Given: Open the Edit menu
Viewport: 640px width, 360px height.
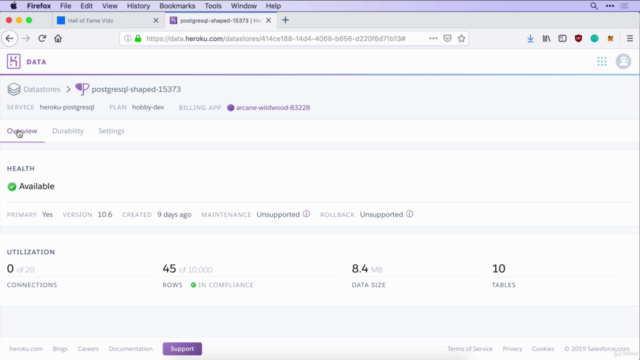Looking at the screenshot, I should click(87, 6).
